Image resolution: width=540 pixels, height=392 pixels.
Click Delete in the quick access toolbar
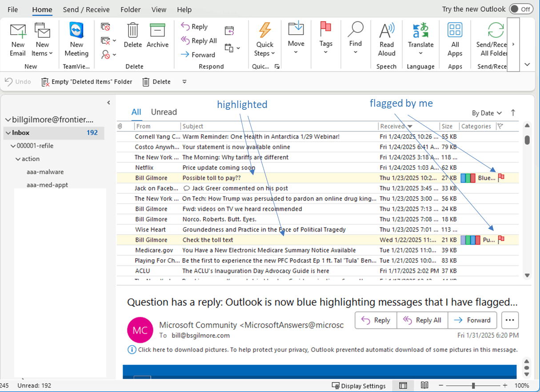156,82
